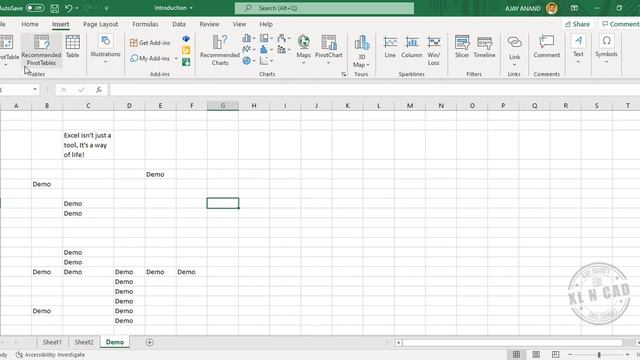Insert a Win/Loss sparkline
The image size is (640, 360).
click(x=433, y=51)
